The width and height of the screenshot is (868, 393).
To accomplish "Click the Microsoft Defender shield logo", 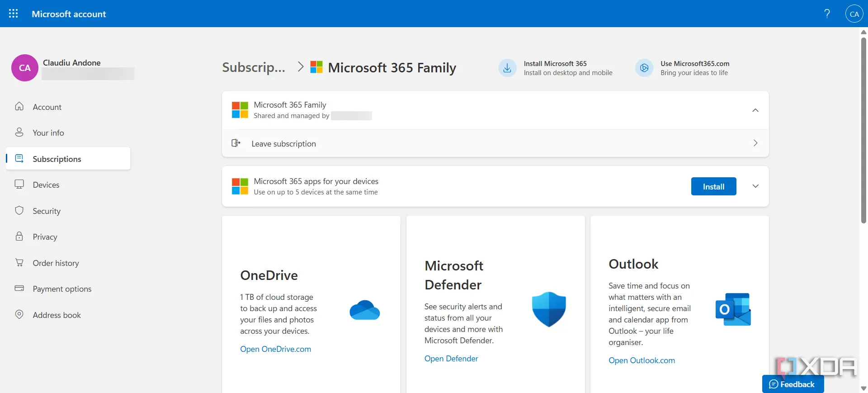I will pos(549,309).
